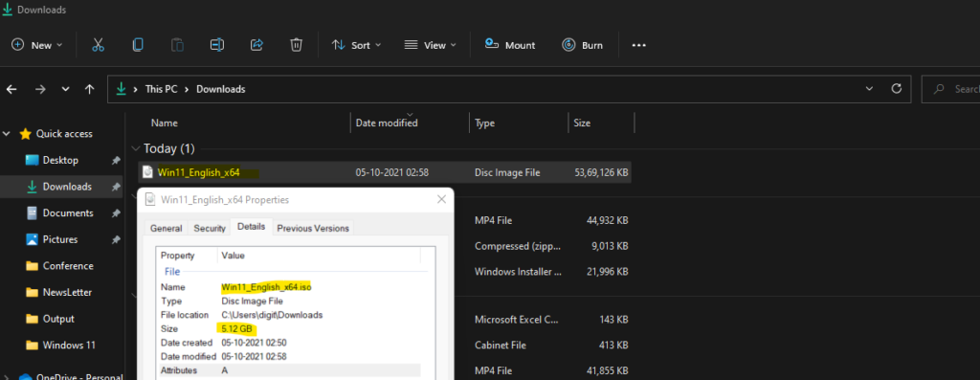Screen dimensions: 980x380
Task: Unpin Downloads using its pin icon
Action: (x=116, y=187)
